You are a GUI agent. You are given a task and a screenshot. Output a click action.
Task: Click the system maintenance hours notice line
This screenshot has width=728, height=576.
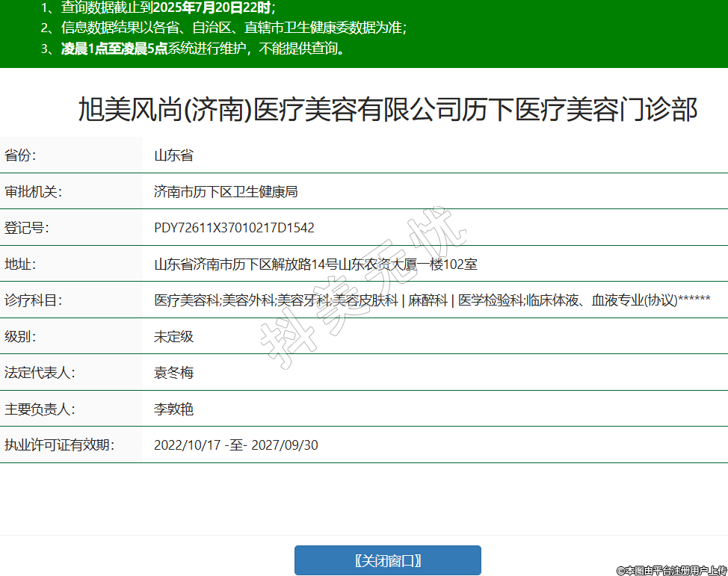pyautogui.click(x=193, y=49)
